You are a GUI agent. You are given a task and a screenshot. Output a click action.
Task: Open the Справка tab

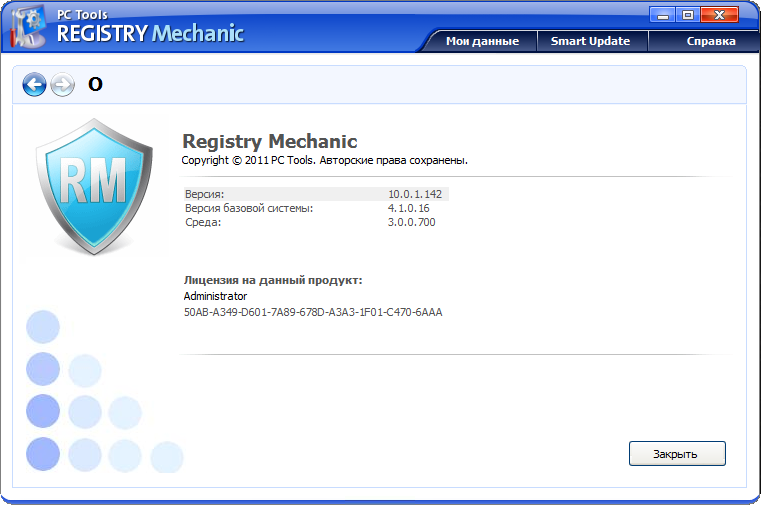click(711, 41)
